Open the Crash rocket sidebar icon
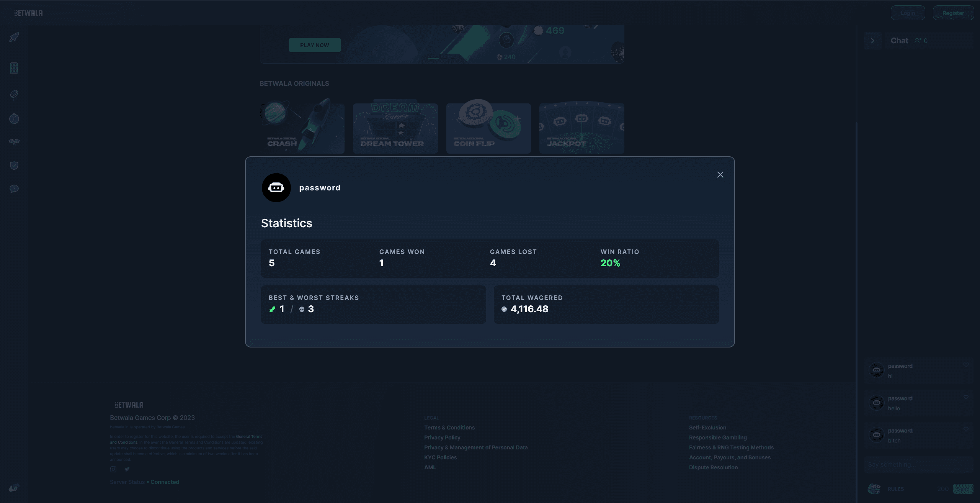Image resolution: width=980 pixels, height=503 pixels. click(x=14, y=37)
